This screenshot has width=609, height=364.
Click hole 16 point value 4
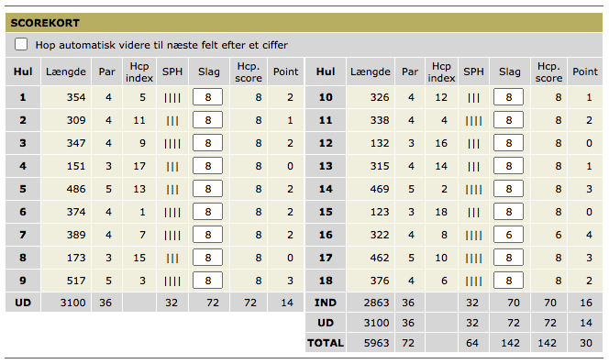click(589, 235)
